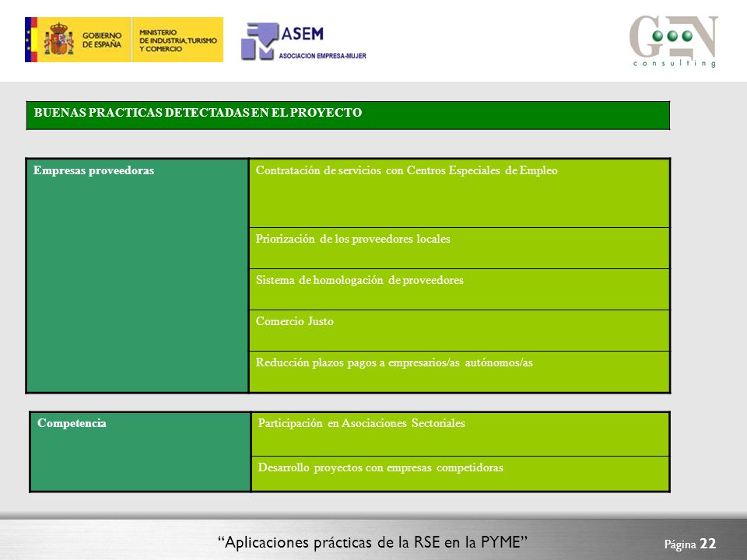Select 'Reducción plazos pagos a empresarios/as autónomos/as'
The height and width of the screenshot is (560, 747).
(x=460, y=373)
